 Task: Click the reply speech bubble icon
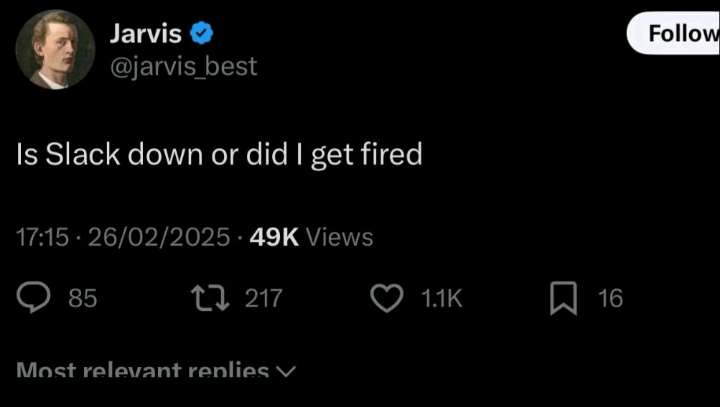point(36,298)
